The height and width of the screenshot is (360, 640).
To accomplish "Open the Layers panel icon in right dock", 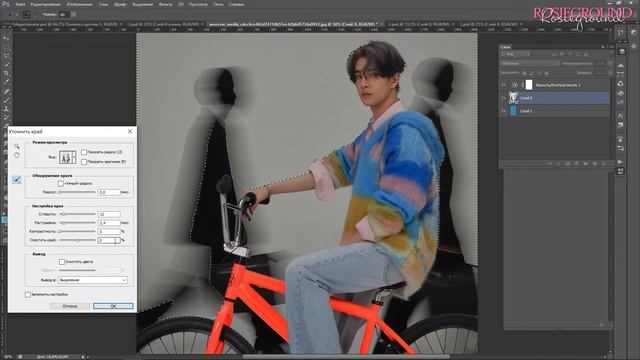I will [x=621, y=51].
